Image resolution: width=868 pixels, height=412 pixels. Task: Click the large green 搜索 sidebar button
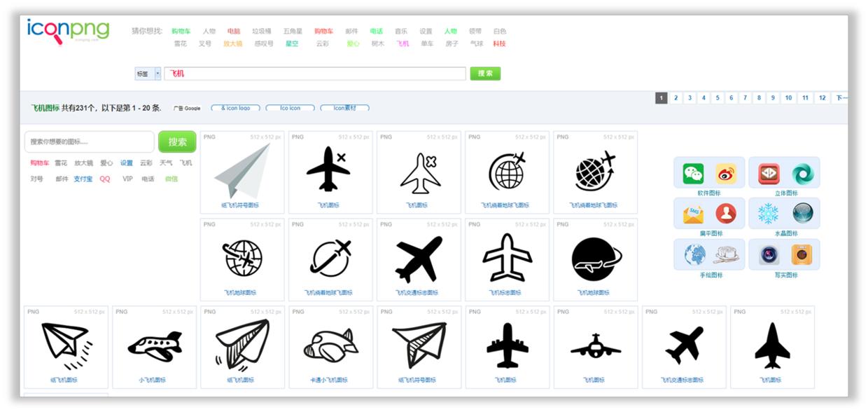click(177, 142)
